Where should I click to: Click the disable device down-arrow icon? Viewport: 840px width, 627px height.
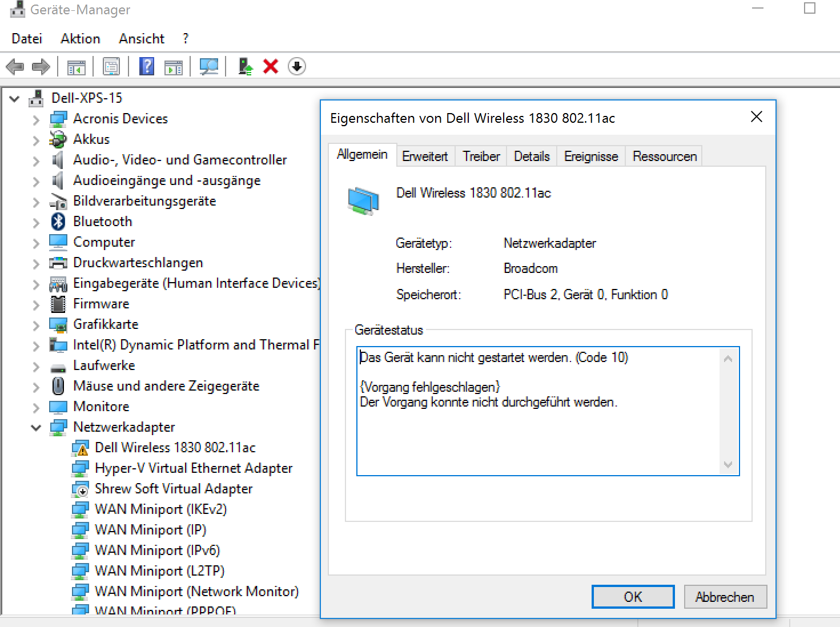coord(297,67)
